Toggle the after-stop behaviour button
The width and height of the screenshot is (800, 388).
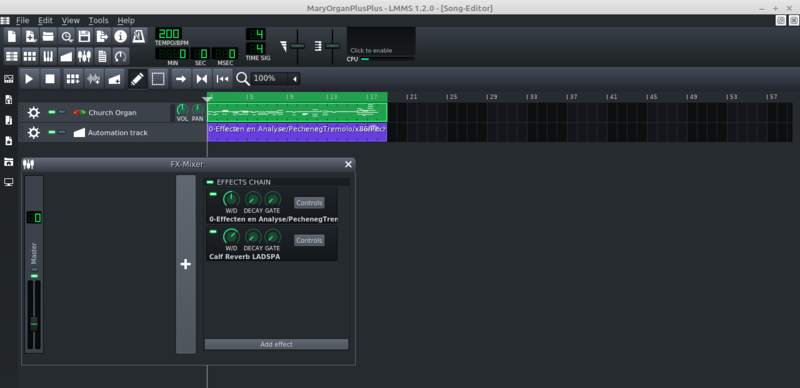pos(222,79)
